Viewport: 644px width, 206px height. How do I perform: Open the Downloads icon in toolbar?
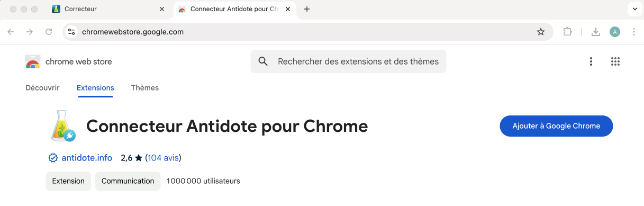[596, 32]
